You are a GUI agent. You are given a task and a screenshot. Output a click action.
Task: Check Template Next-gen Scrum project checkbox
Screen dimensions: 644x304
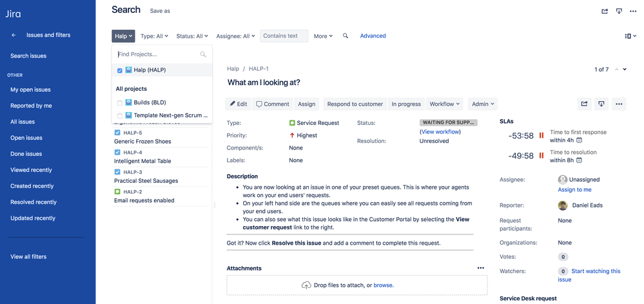click(x=119, y=116)
